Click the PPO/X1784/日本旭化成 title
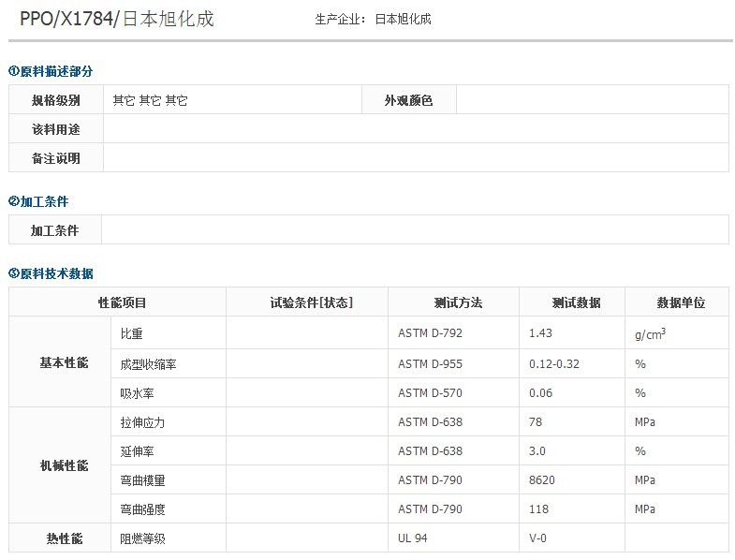This screenshot has width=735, height=560. (x=117, y=19)
